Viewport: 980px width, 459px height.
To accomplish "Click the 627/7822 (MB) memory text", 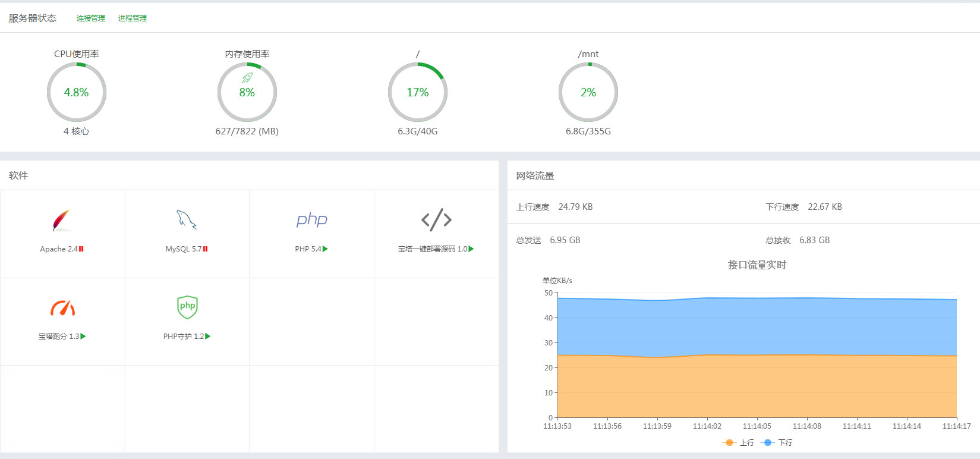I will pyautogui.click(x=247, y=131).
